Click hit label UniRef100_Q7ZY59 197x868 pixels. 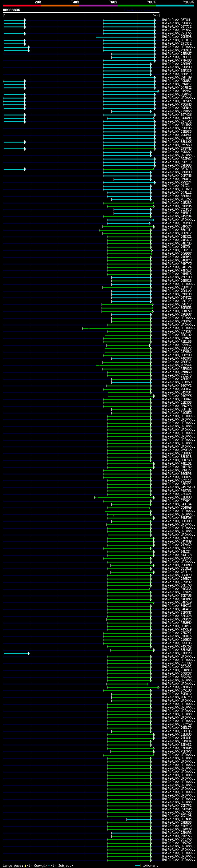pos(177,724)
